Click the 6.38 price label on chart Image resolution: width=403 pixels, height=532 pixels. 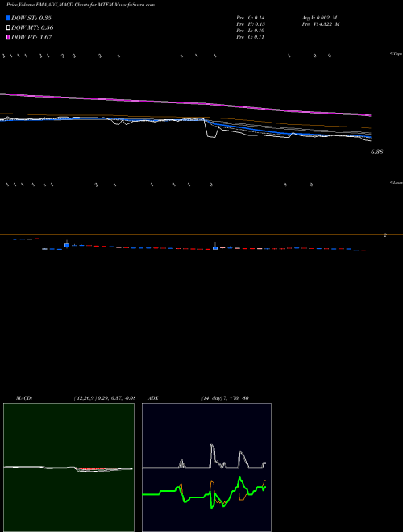coord(376,152)
